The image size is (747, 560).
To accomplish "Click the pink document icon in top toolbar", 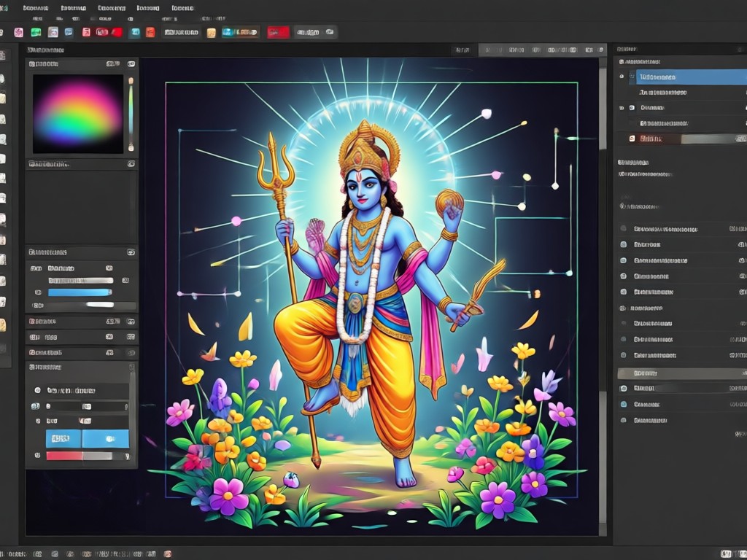I will click(x=86, y=32).
